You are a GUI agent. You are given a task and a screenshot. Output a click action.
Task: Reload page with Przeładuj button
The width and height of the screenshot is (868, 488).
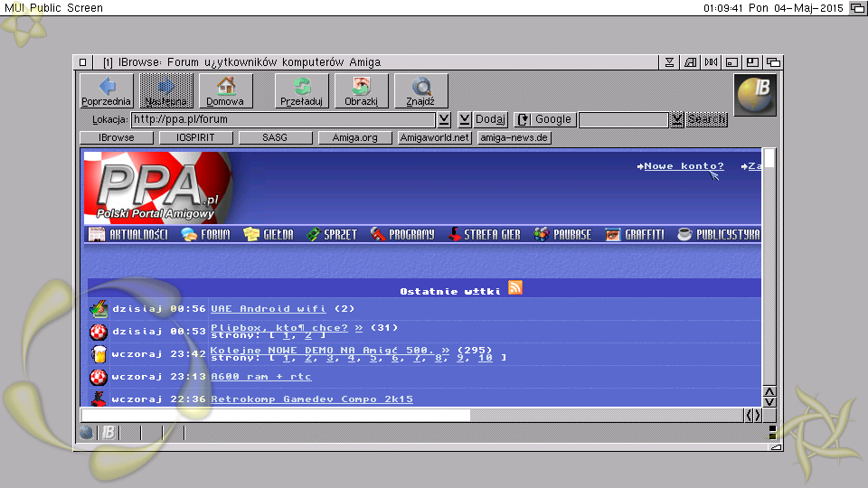(x=302, y=90)
